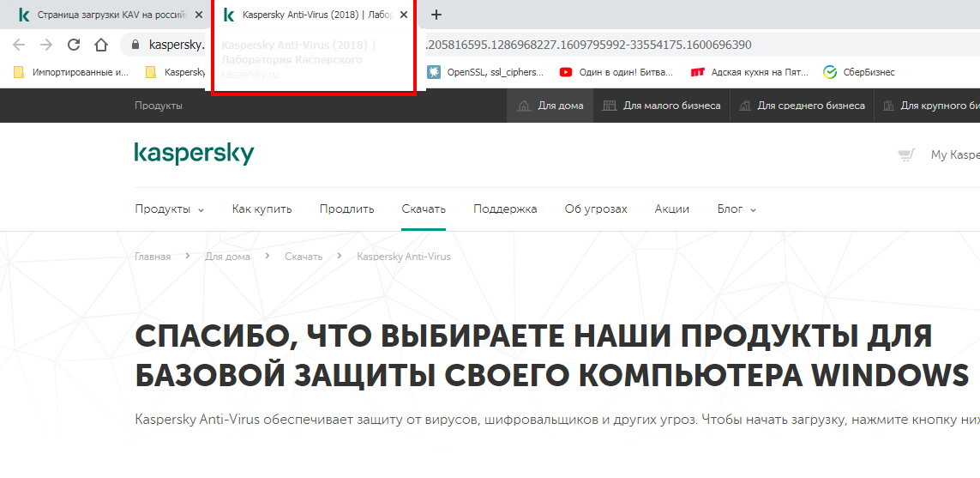Open Продлить menu item
980x478 pixels.
click(x=347, y=209)
